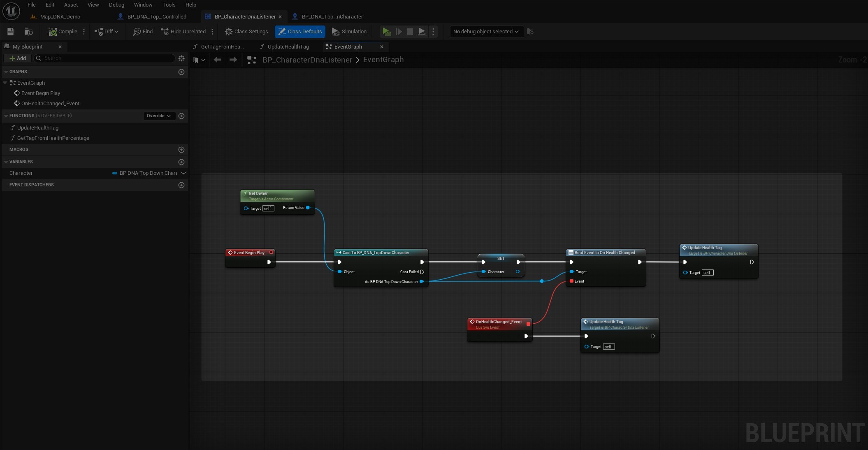Add a new function with the plus icon
The height and width of the screenshot is (450, 868).
181,116
